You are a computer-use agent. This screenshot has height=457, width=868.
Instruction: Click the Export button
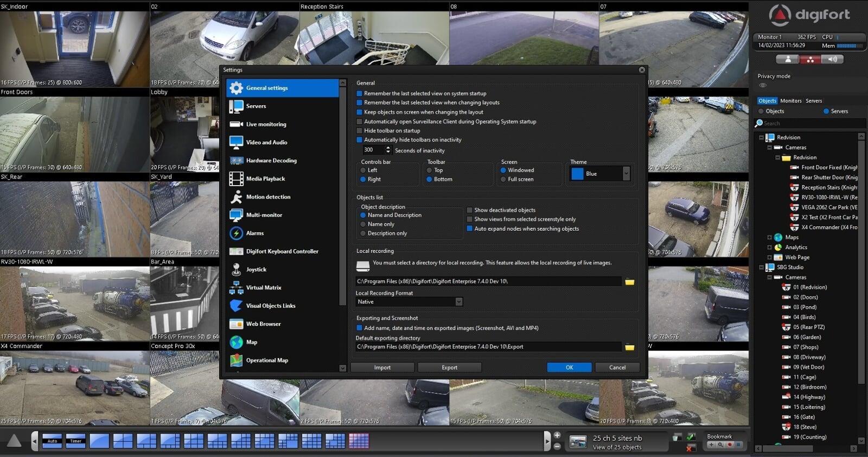click(449, 367)
